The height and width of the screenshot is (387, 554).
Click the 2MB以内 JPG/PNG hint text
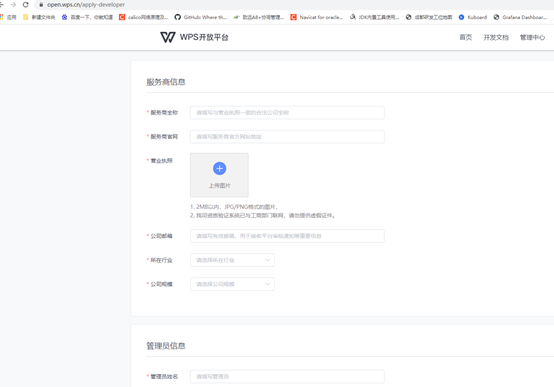point(234,207)
